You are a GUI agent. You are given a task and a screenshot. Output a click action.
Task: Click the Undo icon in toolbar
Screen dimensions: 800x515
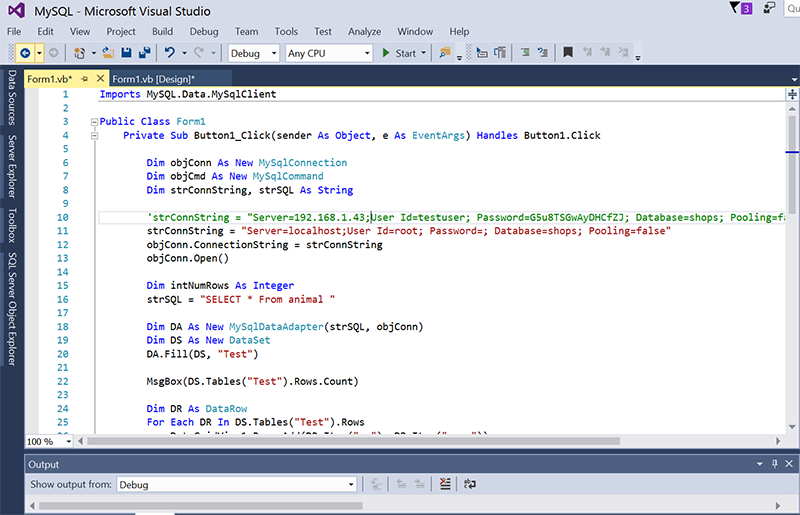[170, 53]
